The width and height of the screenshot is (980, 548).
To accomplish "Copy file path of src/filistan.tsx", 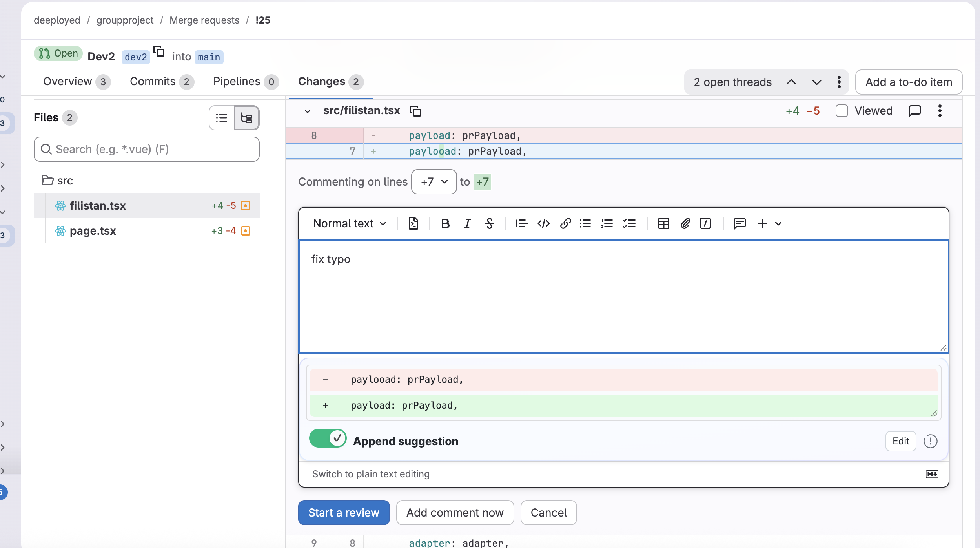I will (x=415, y=111).
